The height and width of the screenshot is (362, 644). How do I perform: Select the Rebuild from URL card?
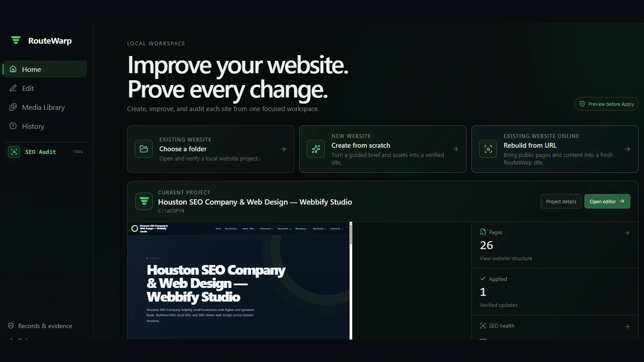point(555,149)
